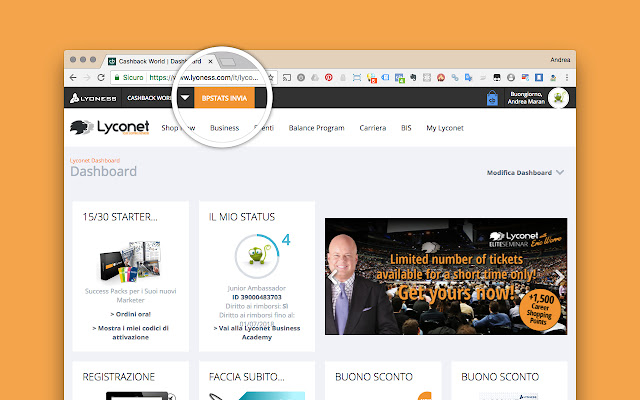The height and width of the screenshot is (400, 640).
Task: Open the Balance Program menu
Action: pos(316,128)
